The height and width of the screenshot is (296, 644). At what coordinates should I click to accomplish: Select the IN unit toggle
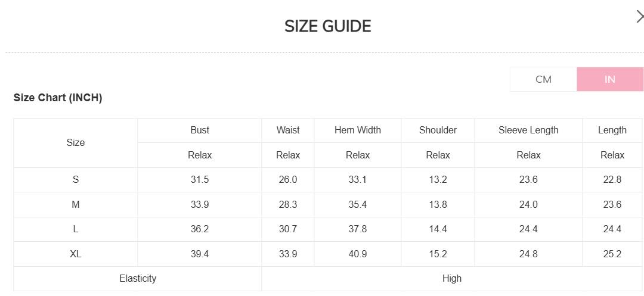[x=609, y=79]
